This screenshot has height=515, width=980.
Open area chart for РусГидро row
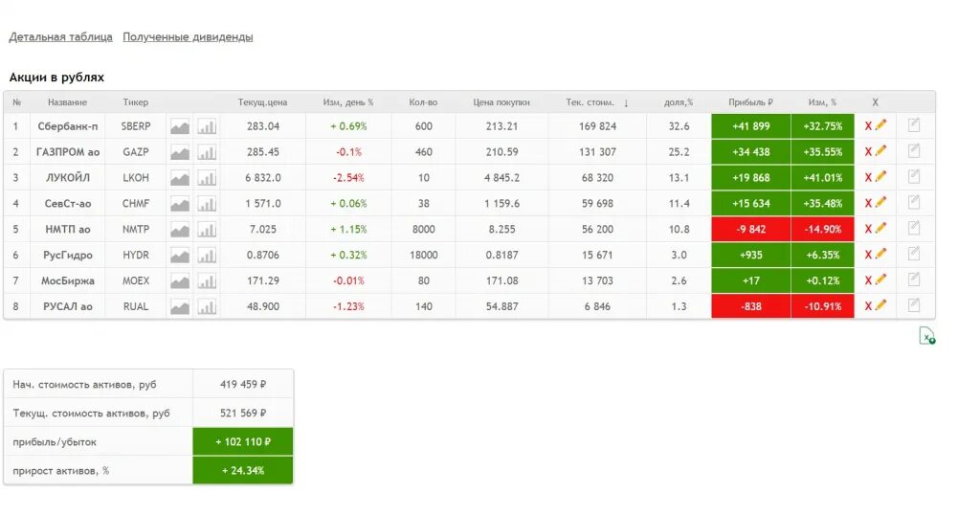tap(180, 256)
